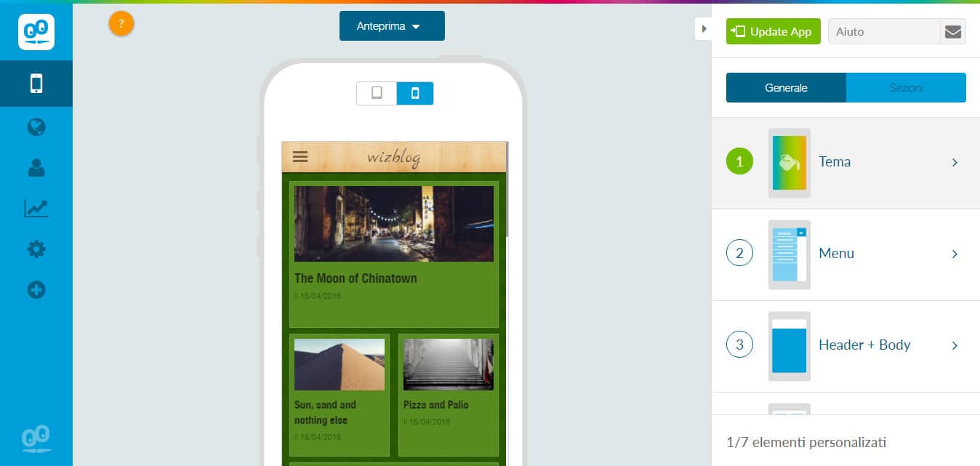This screenshot has height=466, width=980.
Task: Switch preview to smartphone view
Action: pyautogui.click(x=414, y=93)
